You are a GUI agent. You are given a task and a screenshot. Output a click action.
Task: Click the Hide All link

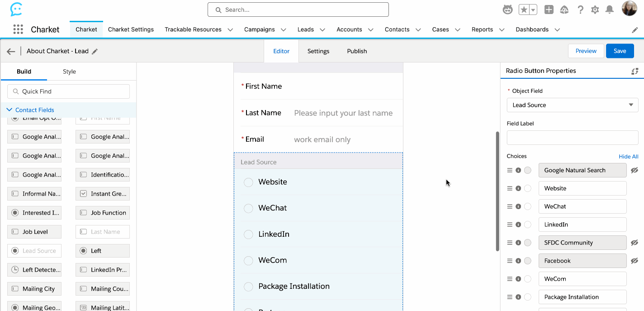[x=629, y=157]
